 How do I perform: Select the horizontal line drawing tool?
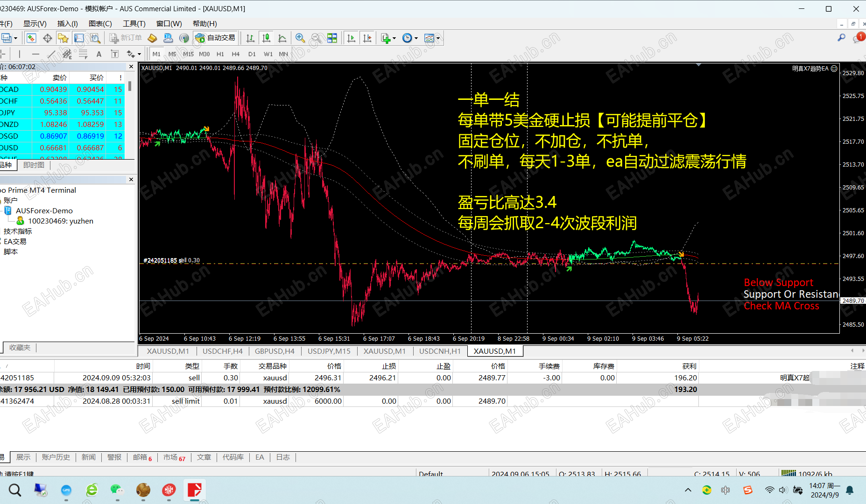35,54
